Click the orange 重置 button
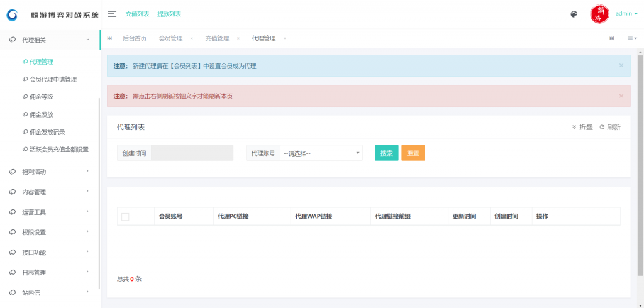This screenshot has width=644, height=308. 413,153
